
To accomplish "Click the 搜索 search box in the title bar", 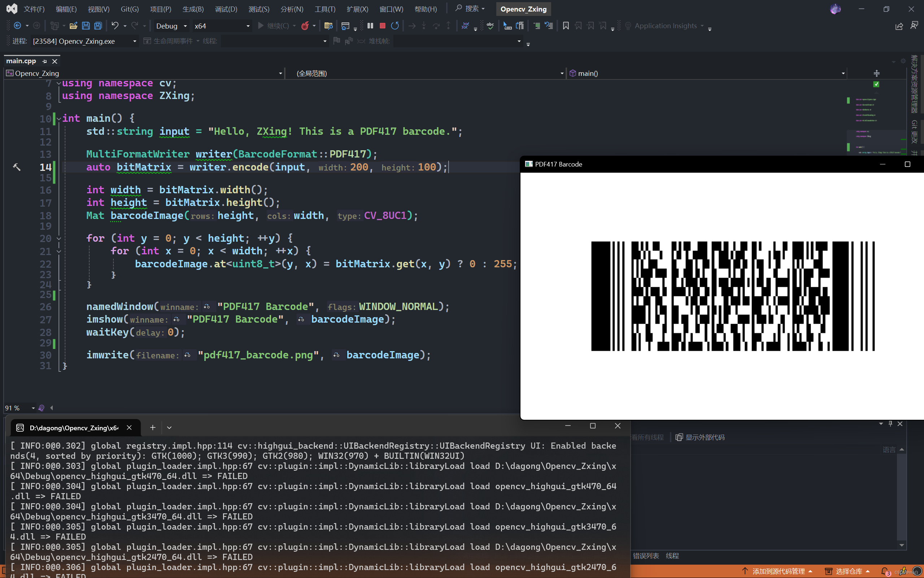I will [470, 8].
